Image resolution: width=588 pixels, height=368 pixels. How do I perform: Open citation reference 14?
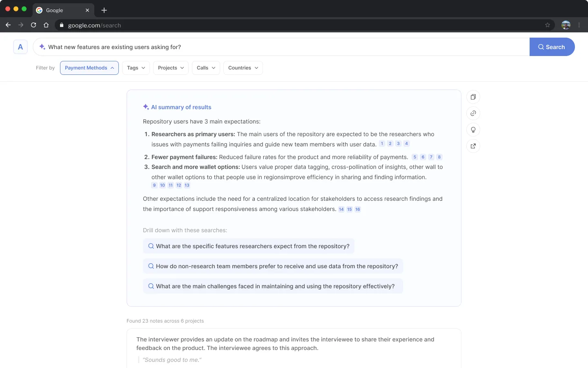pyautogui.click(x=341, y=209)
